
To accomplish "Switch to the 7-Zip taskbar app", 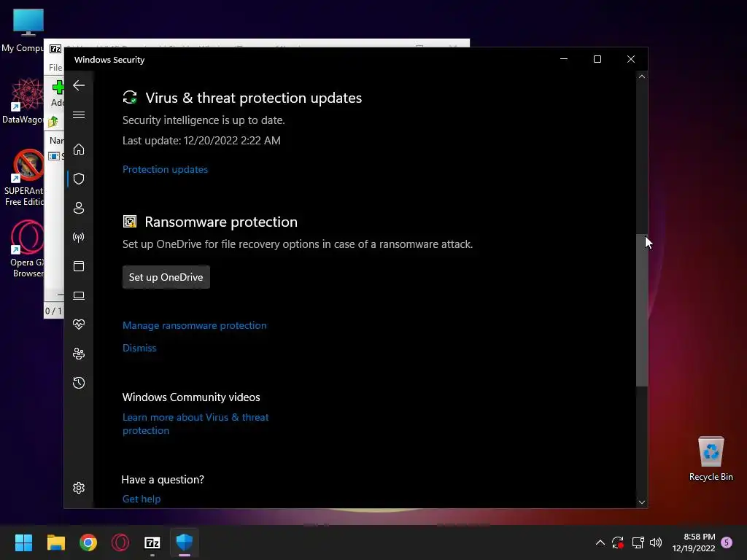I will point(152,542).
